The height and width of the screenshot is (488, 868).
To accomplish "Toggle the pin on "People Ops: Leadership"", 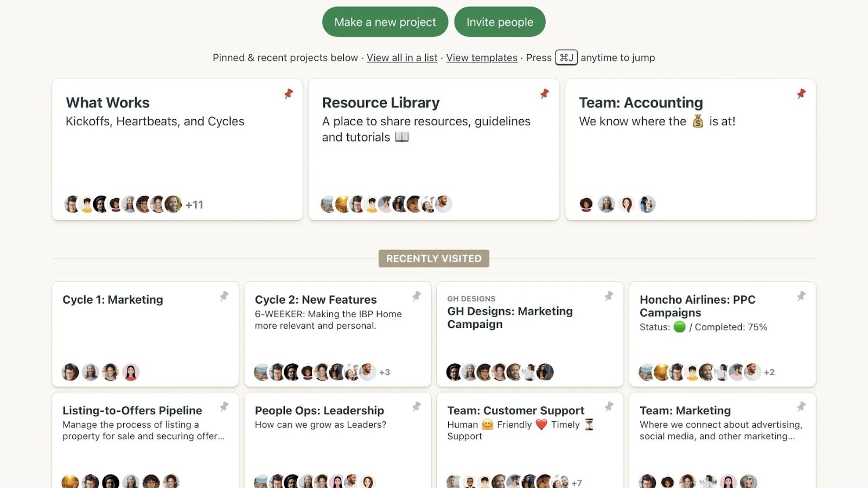I will tap(416, 407).
